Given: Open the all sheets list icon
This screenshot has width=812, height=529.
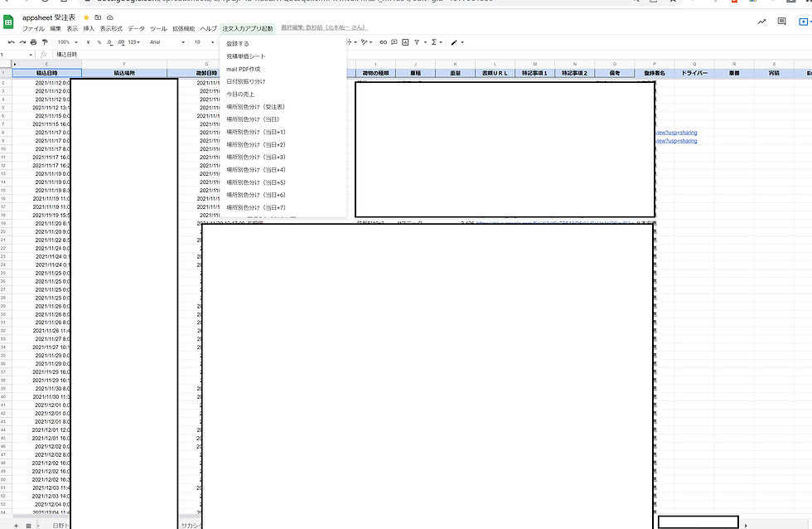Looking at the screenshot, I should (28, 526).
